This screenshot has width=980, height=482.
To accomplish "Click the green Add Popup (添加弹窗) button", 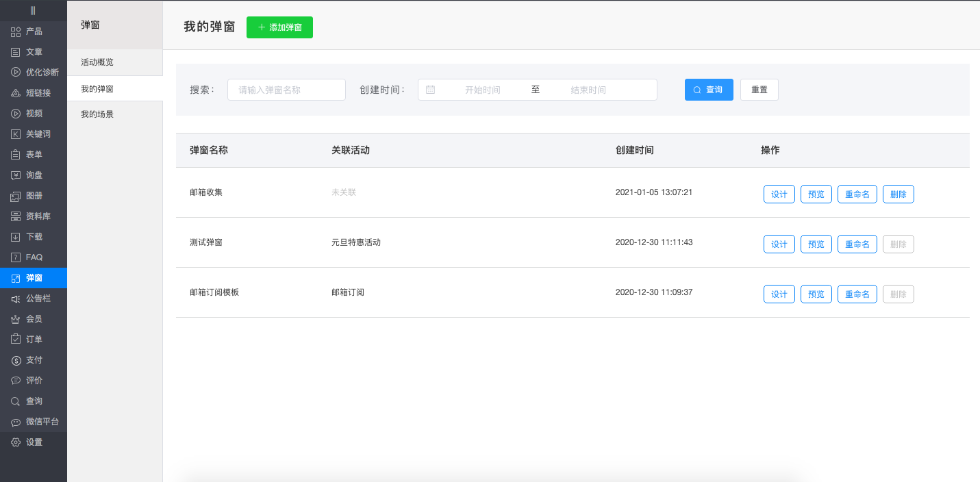I will [279, 27].
